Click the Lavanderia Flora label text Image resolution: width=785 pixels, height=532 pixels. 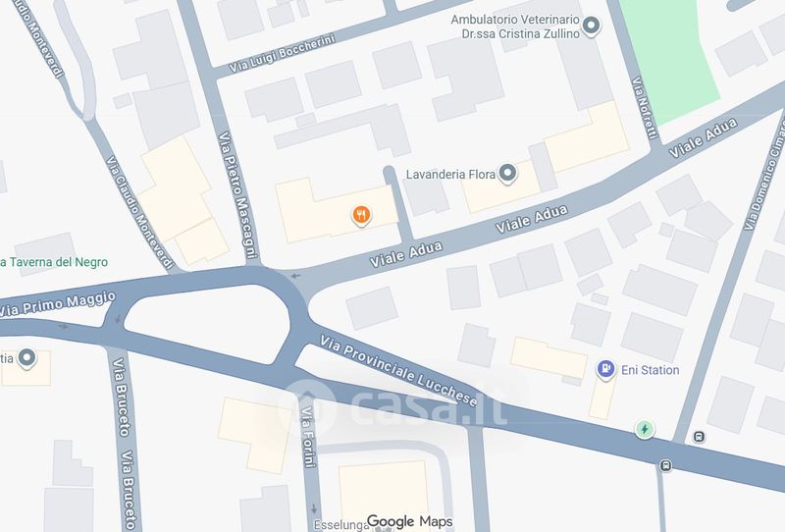click(450, 175)
